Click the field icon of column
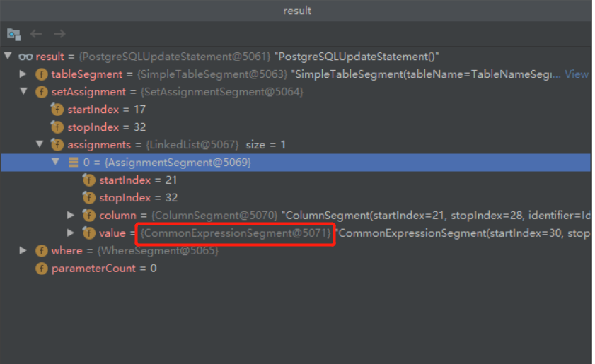The height and width of the screenshot is (364, 595). tap(89, 216)
